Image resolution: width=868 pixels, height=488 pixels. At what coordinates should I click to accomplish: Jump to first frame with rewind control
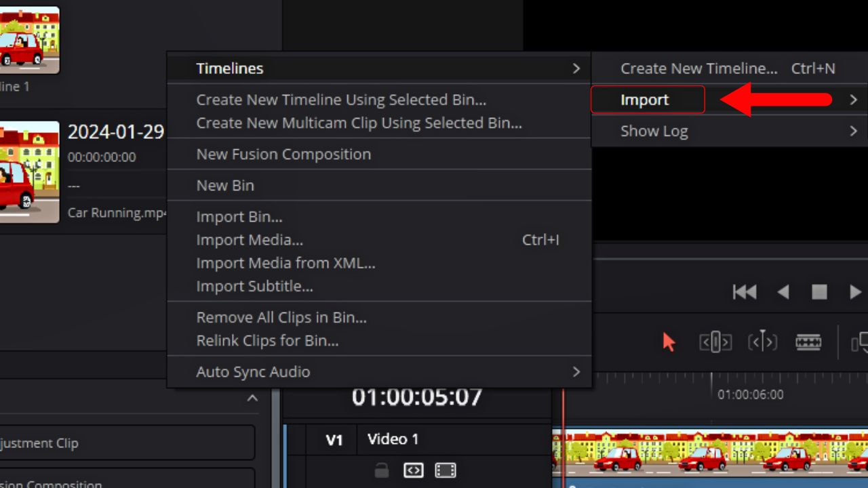(x=745, y=291)
